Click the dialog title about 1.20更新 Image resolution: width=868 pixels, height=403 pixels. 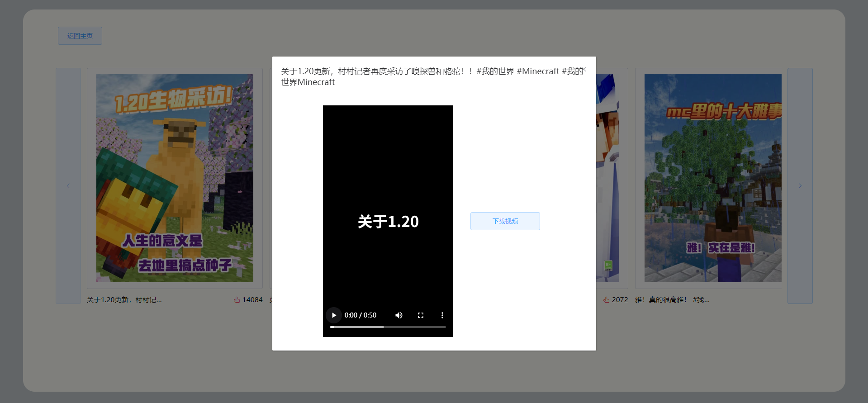(x=432, y=76)
